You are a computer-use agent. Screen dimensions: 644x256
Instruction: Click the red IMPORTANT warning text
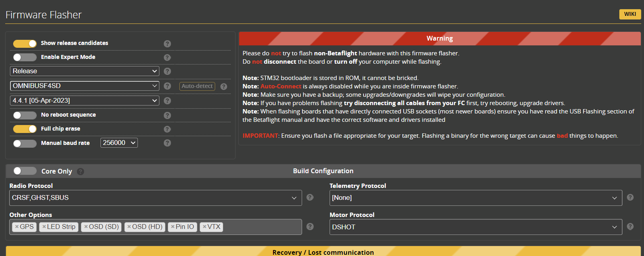[x=260, y=136]
